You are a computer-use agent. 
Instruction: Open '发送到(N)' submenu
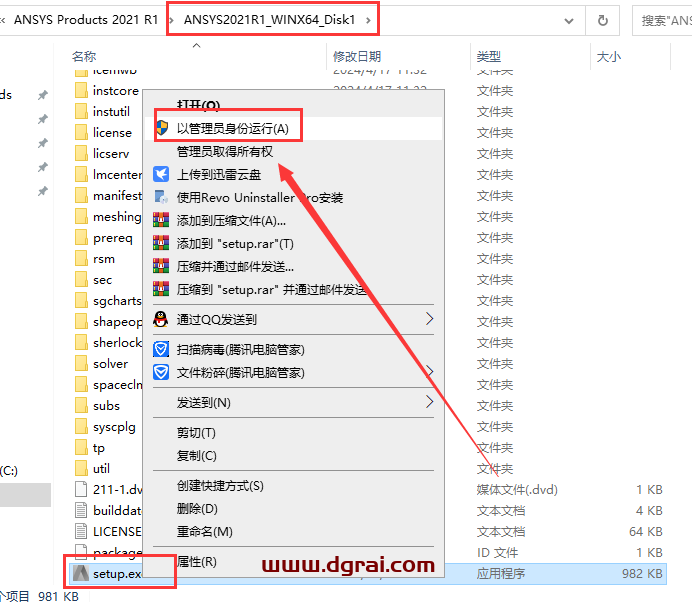click(x=293, y=403)
